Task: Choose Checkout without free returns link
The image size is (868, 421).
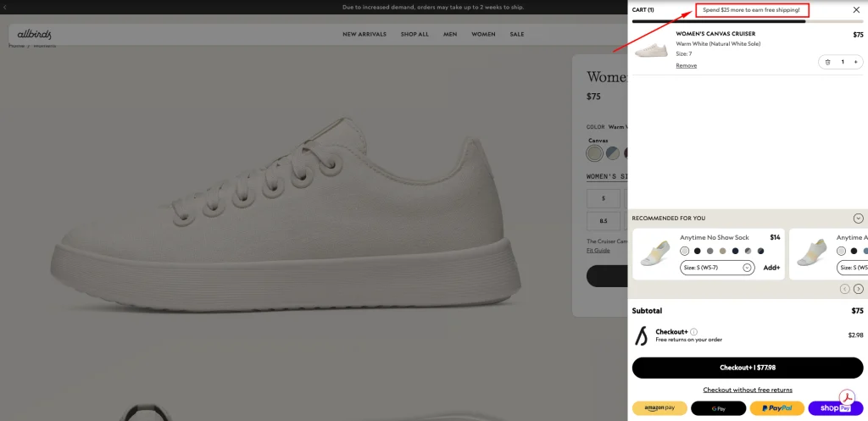Action: click(748, 390)
